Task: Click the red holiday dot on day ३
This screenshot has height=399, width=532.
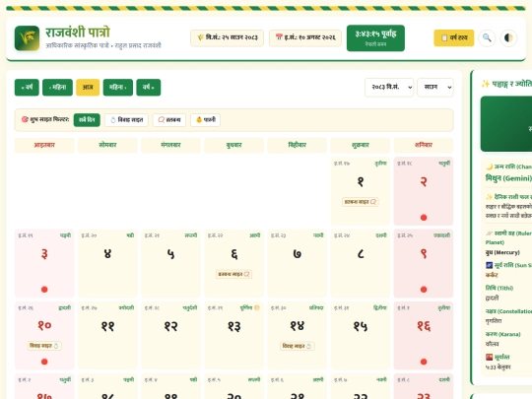Action: click(44, 290)
